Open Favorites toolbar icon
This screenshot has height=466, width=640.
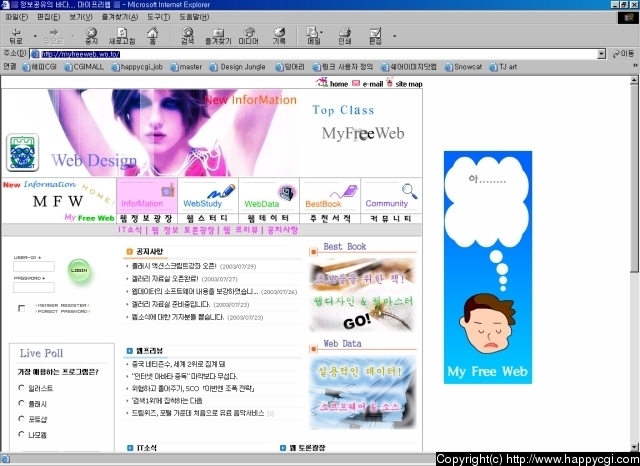click(x=218, y=36)
